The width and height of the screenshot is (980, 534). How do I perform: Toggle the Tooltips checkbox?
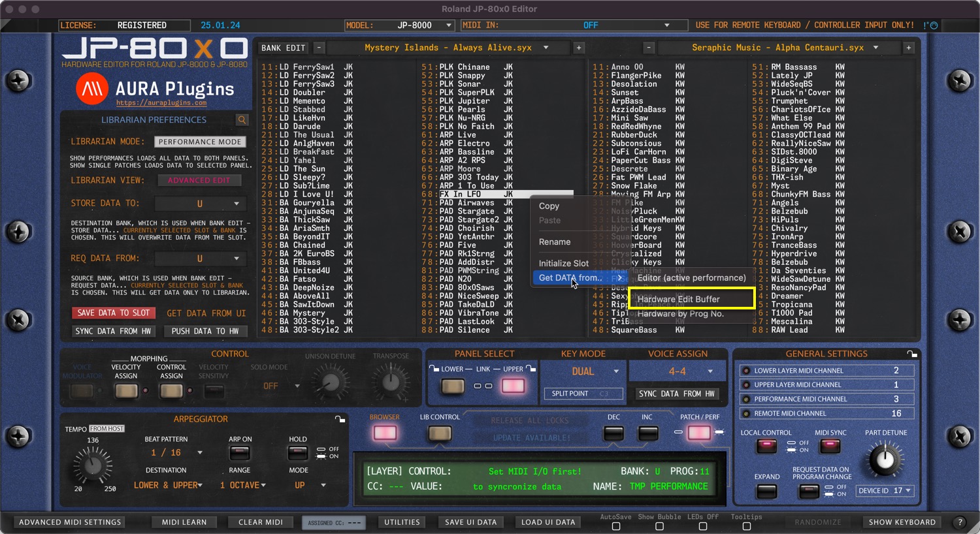746,526
